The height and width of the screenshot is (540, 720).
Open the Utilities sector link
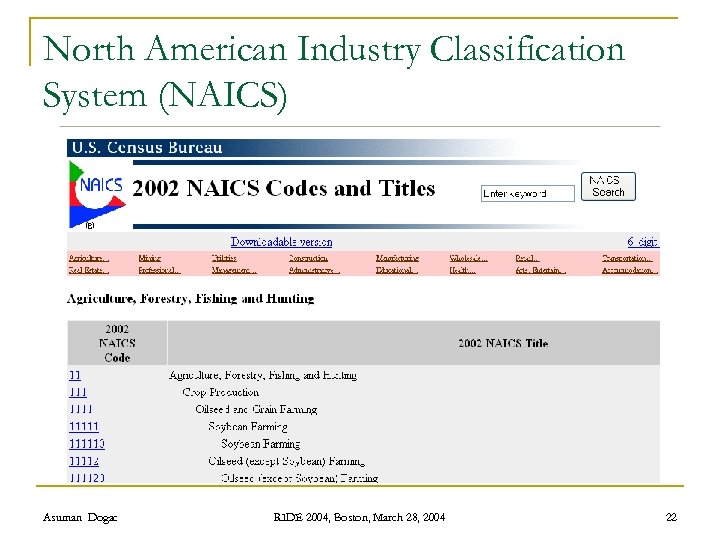tap(224, 258)
